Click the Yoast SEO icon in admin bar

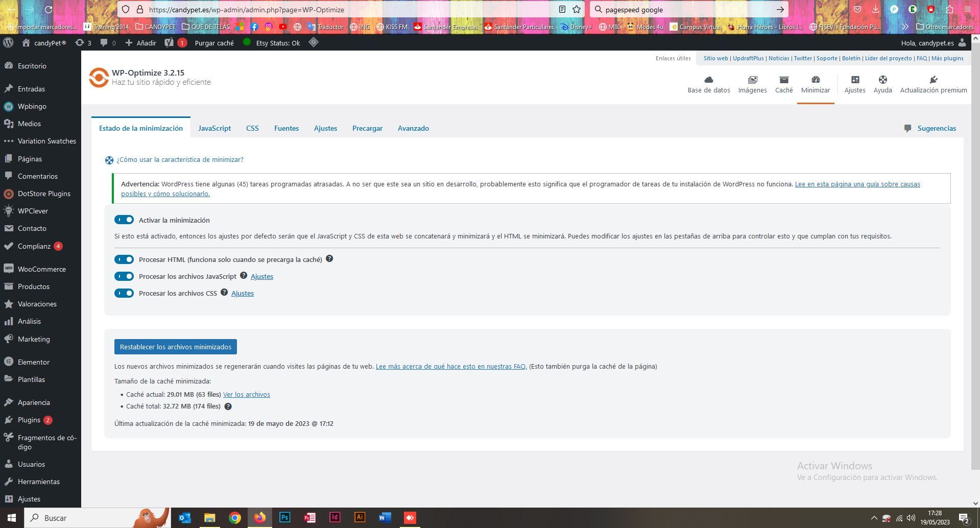(169, 43)
